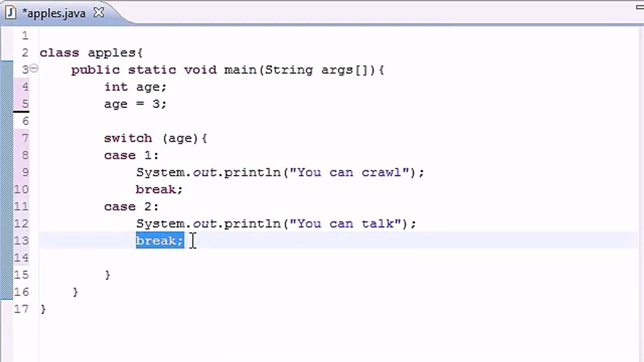Image resolution: width=644 pixels, height=362 pixels.
Task: Click the case 2: label on line 11
Action: pyautogui.click(x=131, y=206)
